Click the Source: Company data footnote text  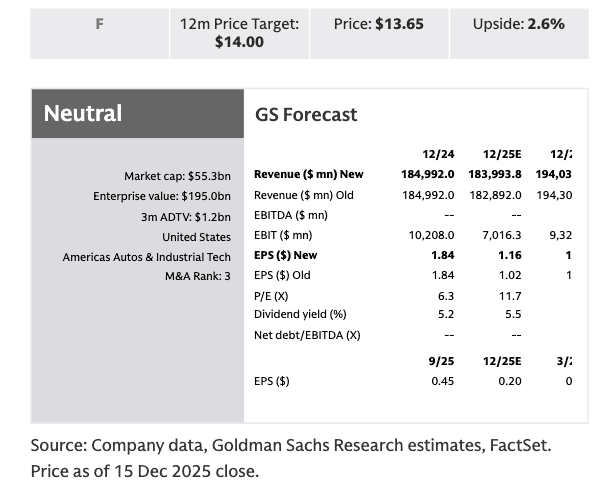[x=290, y=446]
